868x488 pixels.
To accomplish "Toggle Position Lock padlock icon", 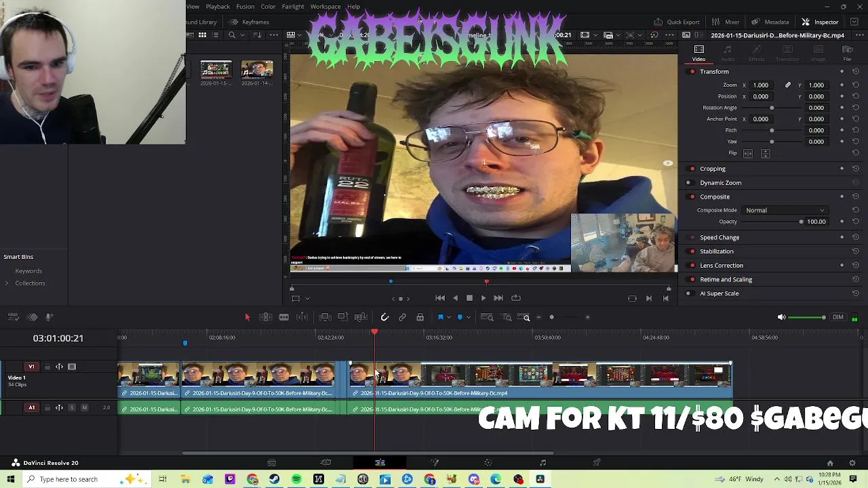I will 420,317.
